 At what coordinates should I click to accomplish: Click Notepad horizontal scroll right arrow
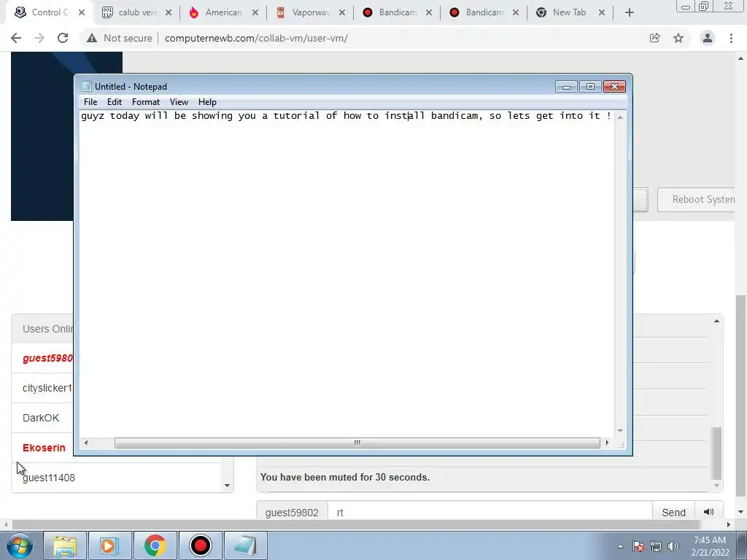tap(607, 443)
